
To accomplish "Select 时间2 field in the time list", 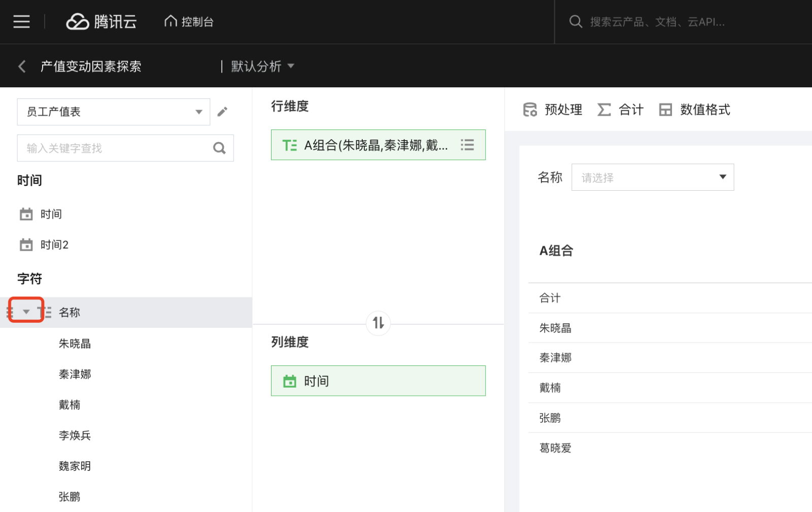I will pos(54,245).
